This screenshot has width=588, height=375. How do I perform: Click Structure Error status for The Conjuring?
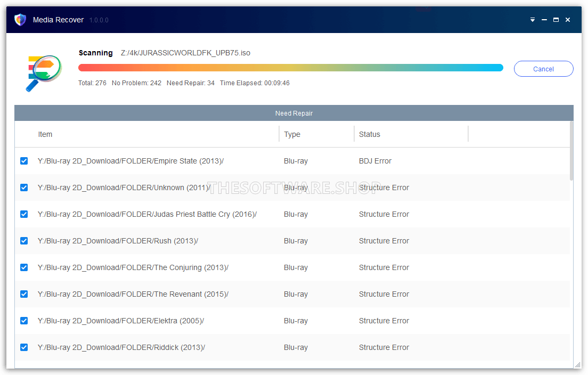(383, 267)
